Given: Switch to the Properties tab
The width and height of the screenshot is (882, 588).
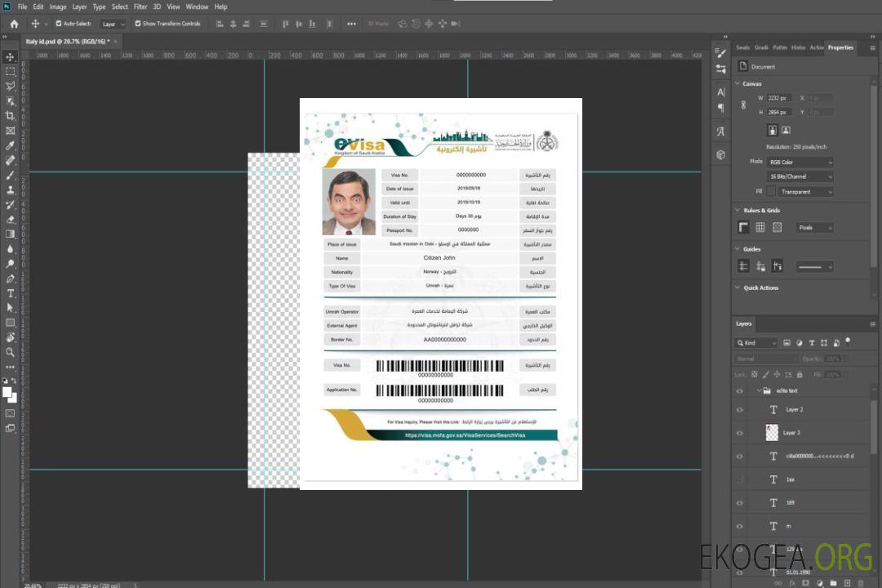Looking at the screenshot, I should coord(840,48).
